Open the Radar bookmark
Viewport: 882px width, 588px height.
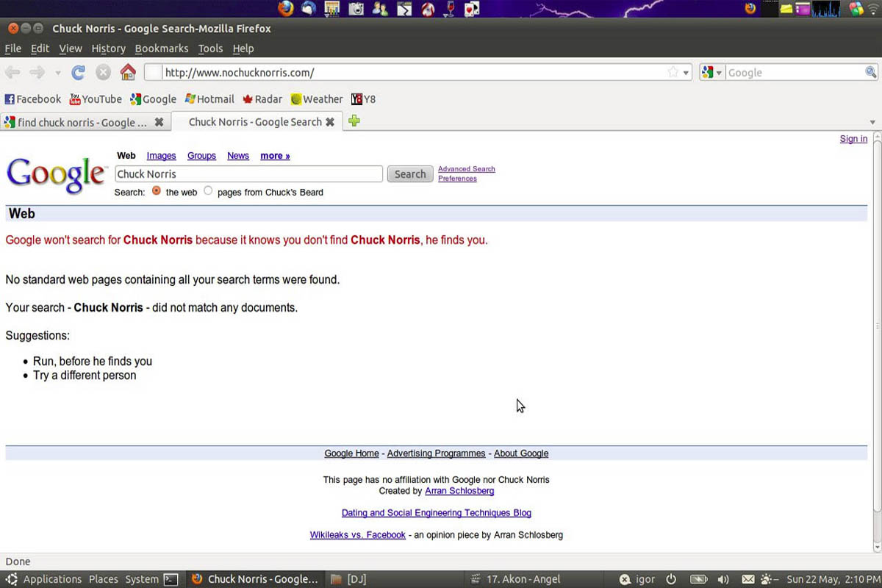[262, 99]
